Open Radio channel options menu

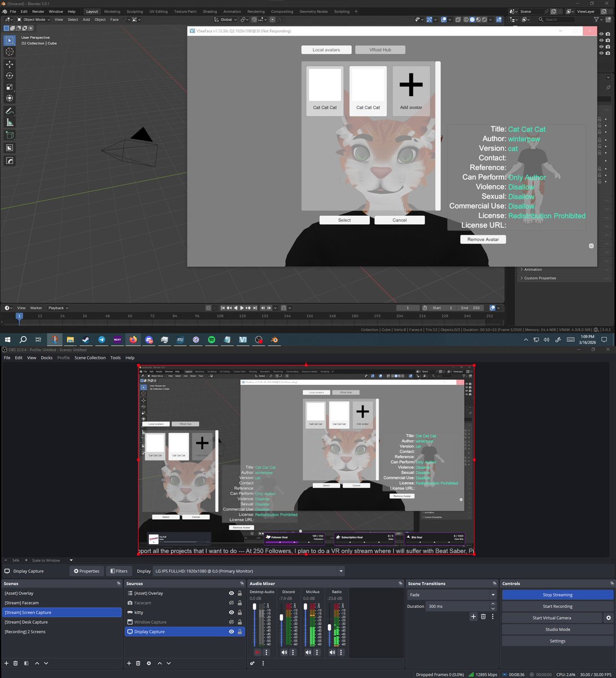pos(342,652)
